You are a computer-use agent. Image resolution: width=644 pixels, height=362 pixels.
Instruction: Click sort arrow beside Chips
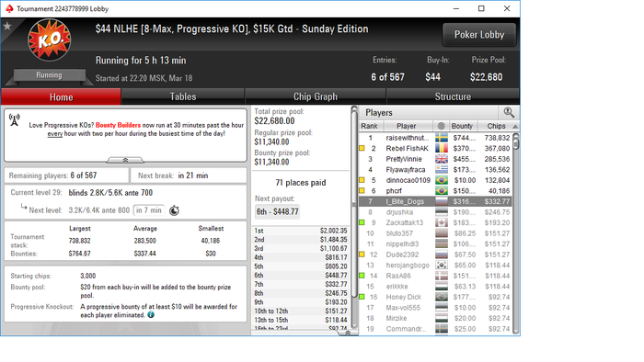click(x=515, y=126)
